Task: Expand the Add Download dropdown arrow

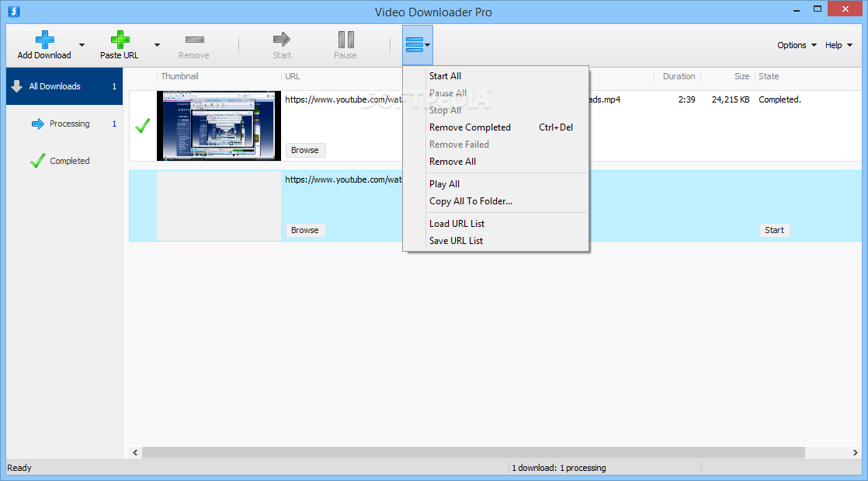Action: (82, 45)
